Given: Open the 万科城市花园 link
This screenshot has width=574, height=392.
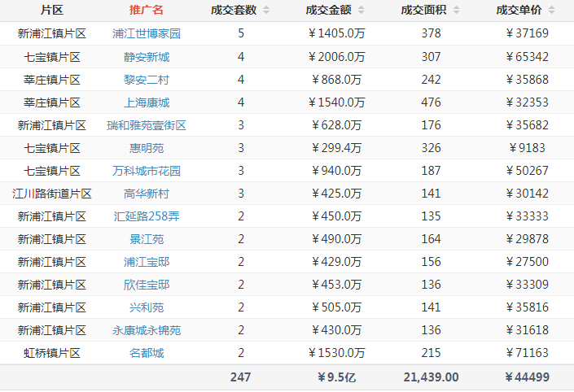Looking at the screenshot, I should 147,171.
